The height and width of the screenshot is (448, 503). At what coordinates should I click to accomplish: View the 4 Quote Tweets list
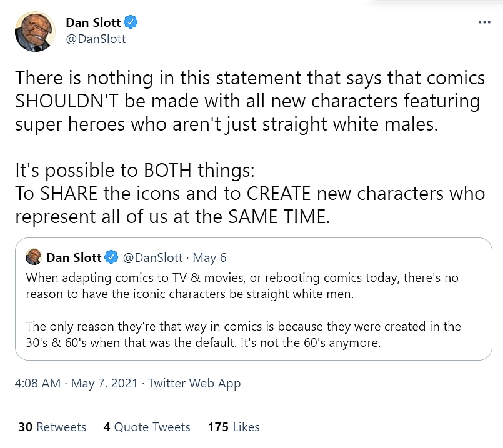tap(147, 427)
